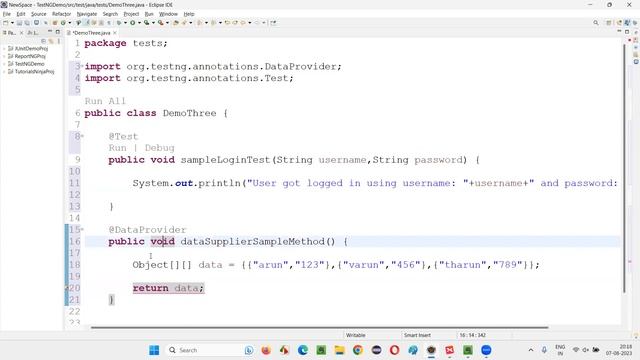Close the DemoThree.java editor tab
The width and height of the screenshot is (640, 360).
pos(115,33)
